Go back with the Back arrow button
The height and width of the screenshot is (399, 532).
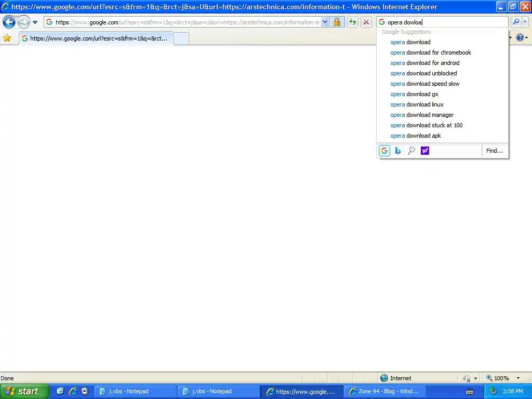[9, 22]
